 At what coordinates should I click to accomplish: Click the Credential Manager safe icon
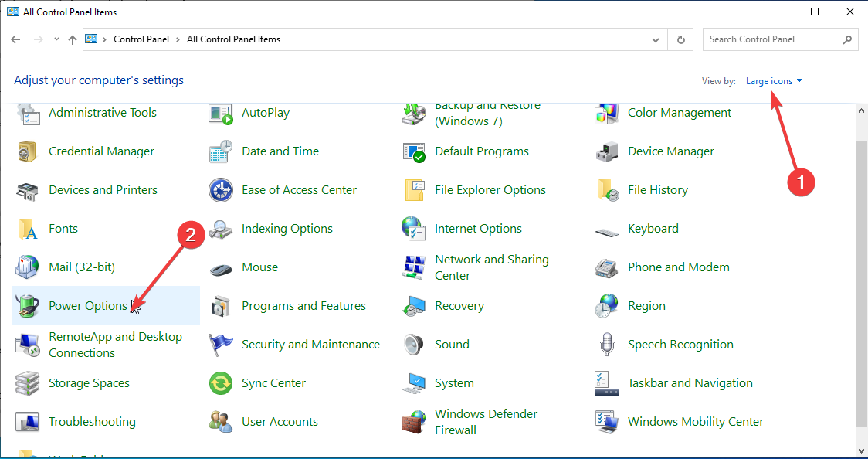(27, 151)
